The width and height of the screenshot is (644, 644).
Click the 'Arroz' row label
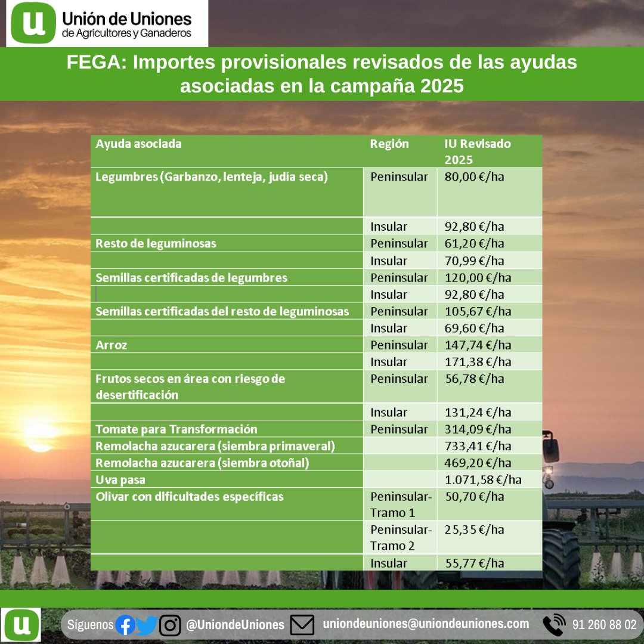pyautogui.click(x=112, y=345)
